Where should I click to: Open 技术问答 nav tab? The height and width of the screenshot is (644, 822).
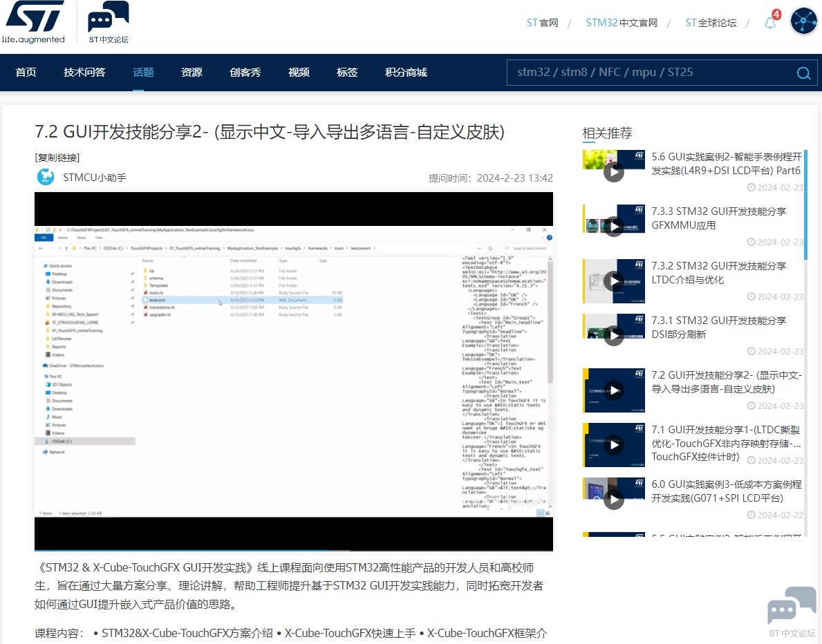tap(84, 73)
